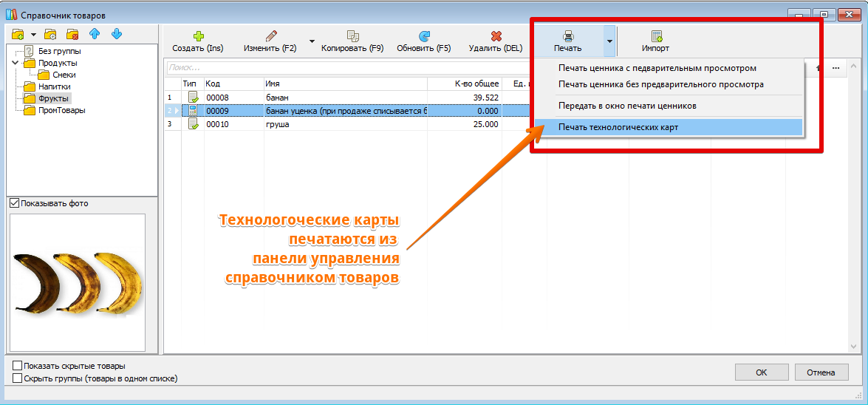The width and height of the screenshot is (868, 405).
Task: Delete group with the folder red-cross icon
Action: point(72,34)
